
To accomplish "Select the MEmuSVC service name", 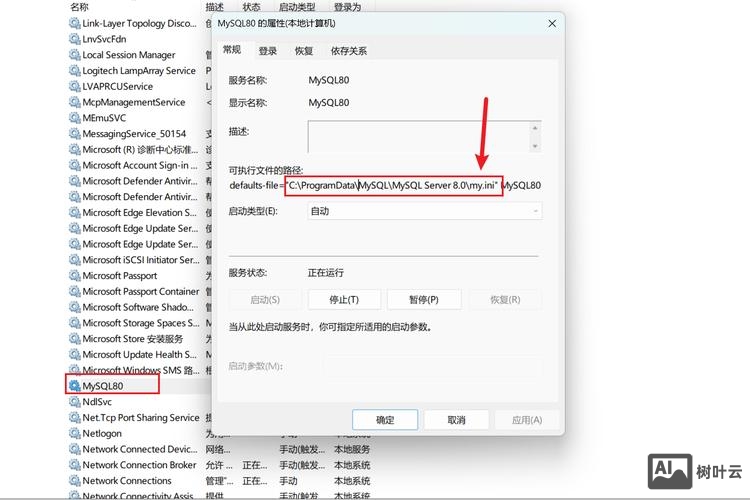I will pyautogui.click(x=104, y=118).
